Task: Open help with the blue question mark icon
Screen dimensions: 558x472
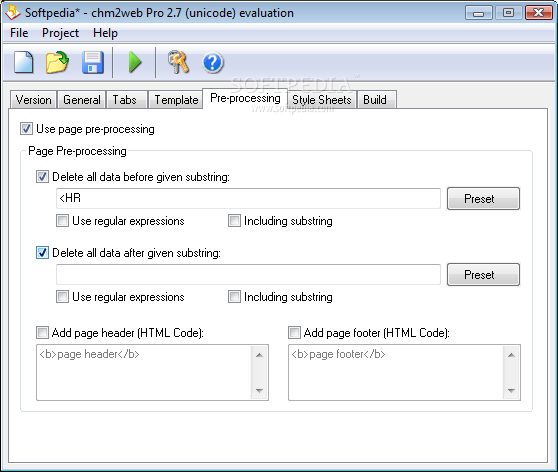Action: 213,63
